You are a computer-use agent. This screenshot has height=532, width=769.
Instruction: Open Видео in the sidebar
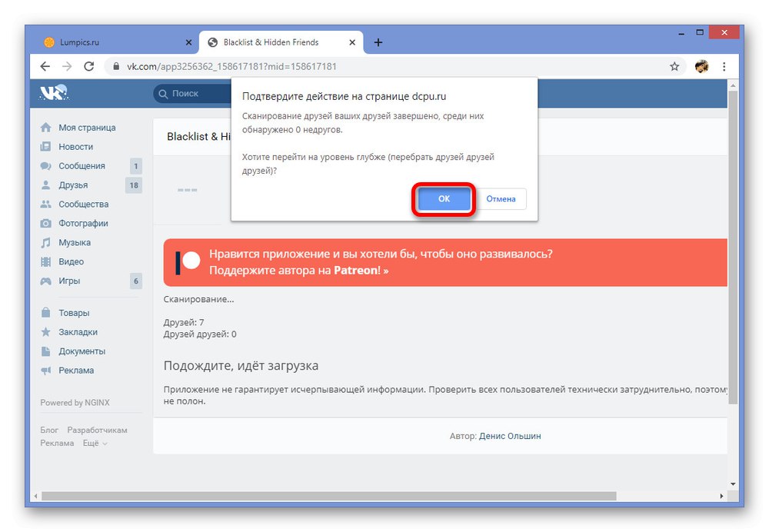coord(71,261)
